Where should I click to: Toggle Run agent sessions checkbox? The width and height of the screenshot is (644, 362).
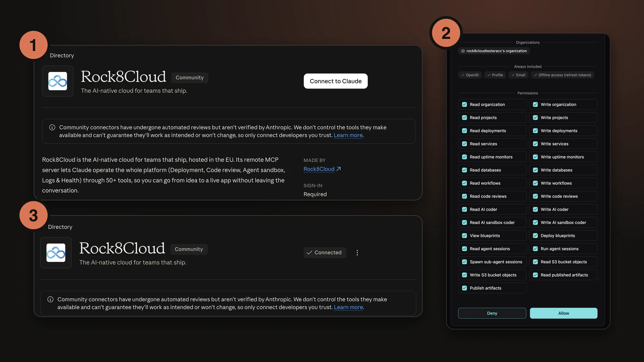(535, 249)
